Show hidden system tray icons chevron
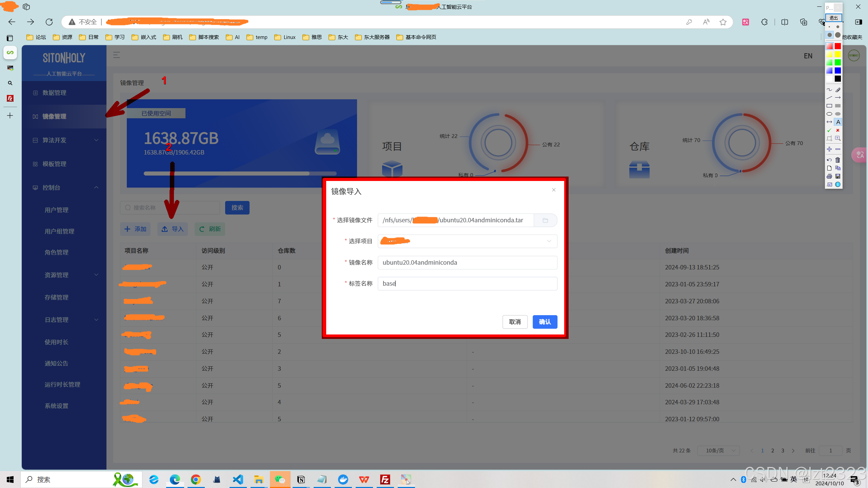 pos(733,479)
